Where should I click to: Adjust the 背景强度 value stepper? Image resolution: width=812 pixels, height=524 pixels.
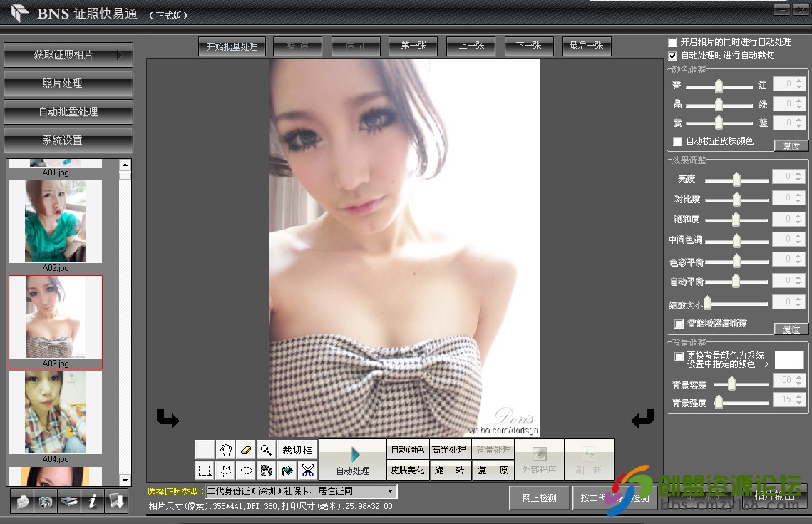pos(799,399)
